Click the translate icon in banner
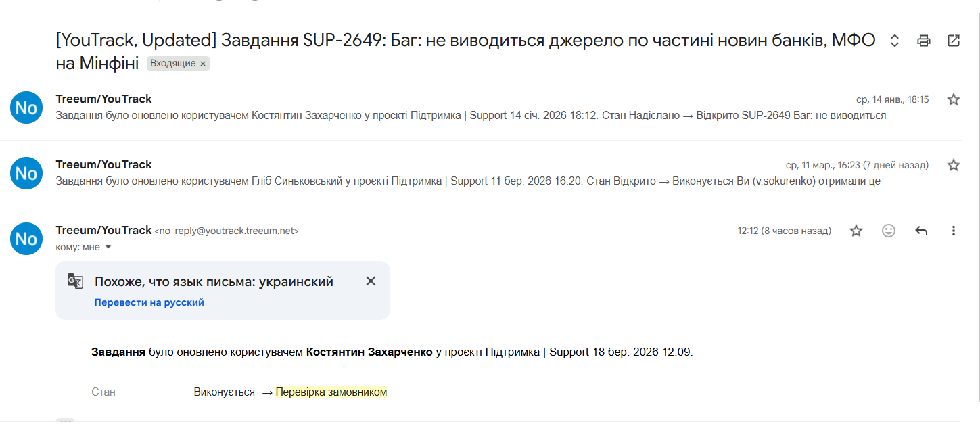This screenshot has width=980, height=424. [75, 281]
